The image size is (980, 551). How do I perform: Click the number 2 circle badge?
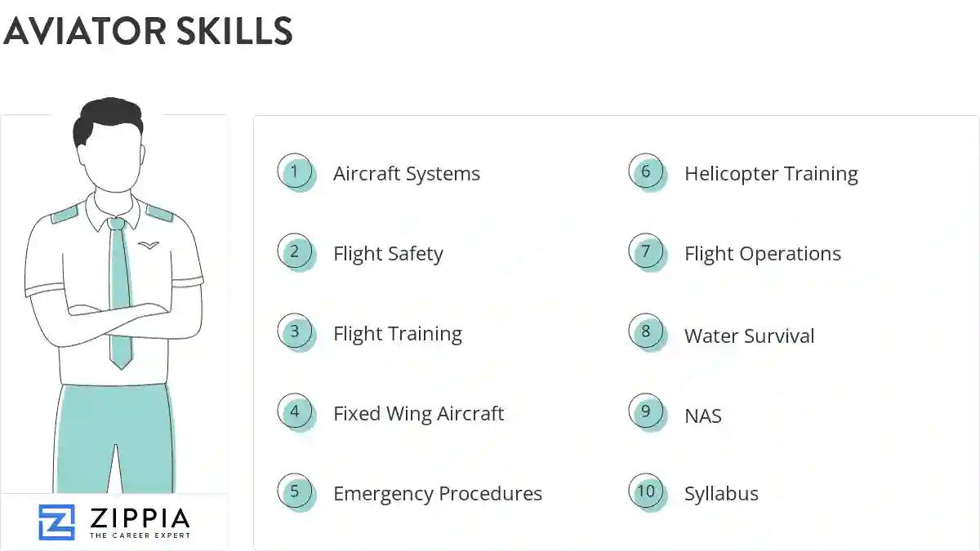pyautogui.click(x=296, y=252)
